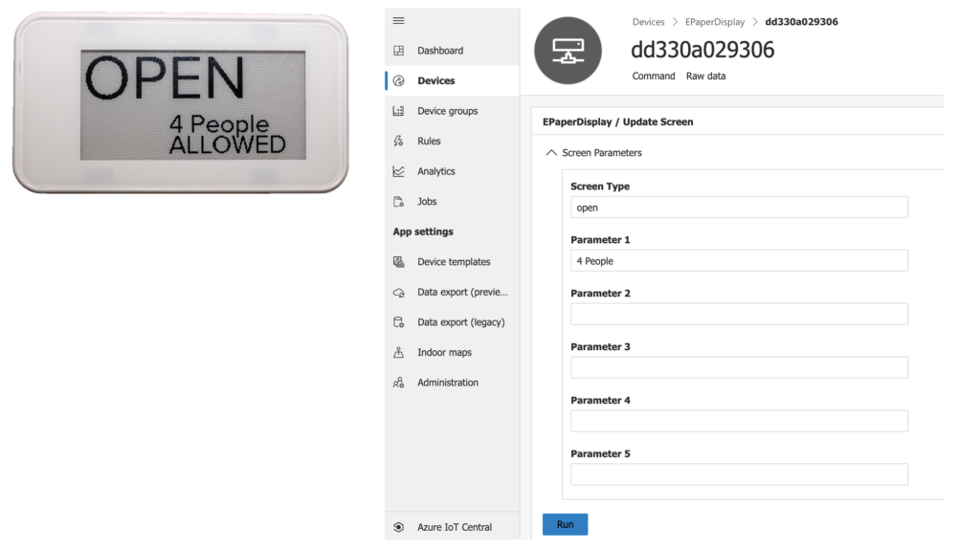Viewport: 980px width, 549px height.
Task: Switch to the Raw data tab
Action: (x=705, y=77)
